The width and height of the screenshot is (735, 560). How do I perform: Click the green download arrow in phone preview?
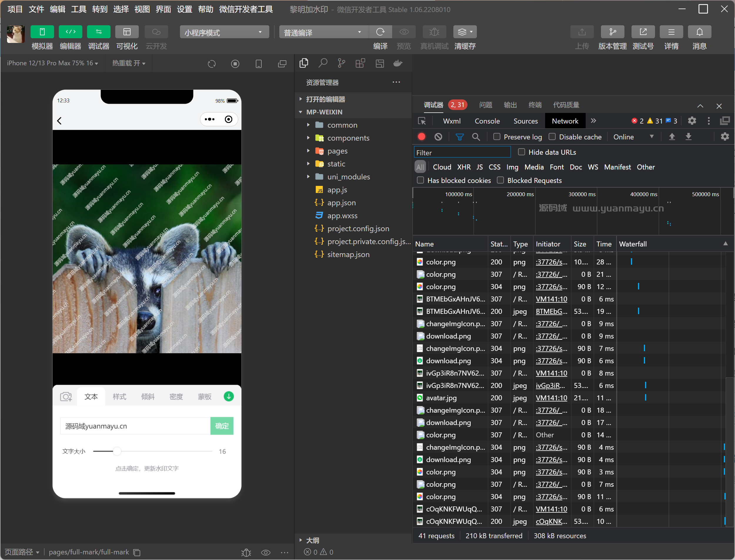(228, 396)
